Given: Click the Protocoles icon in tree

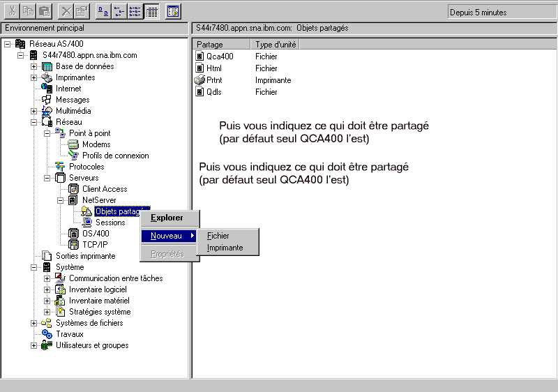Looking at the screenshot, I should (x=60, y=167).
